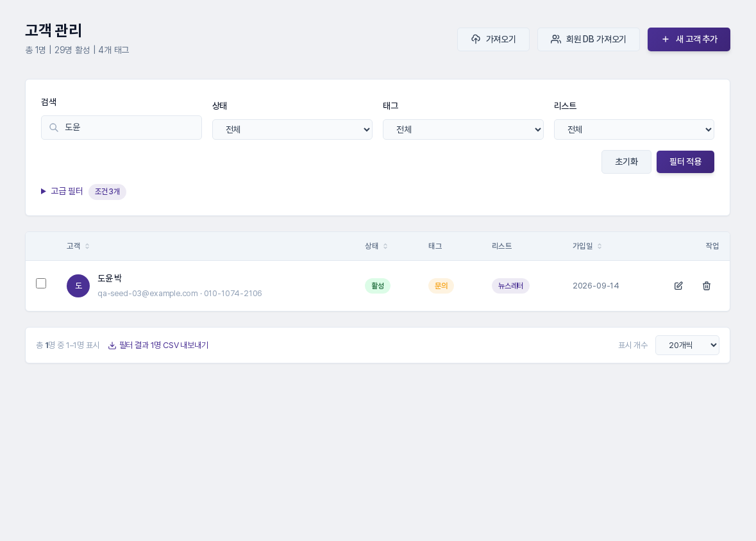The width and height of the screenshot is (756, 541).
Task: Click the edit icon for 도윤 박
Action: point(678,286)
